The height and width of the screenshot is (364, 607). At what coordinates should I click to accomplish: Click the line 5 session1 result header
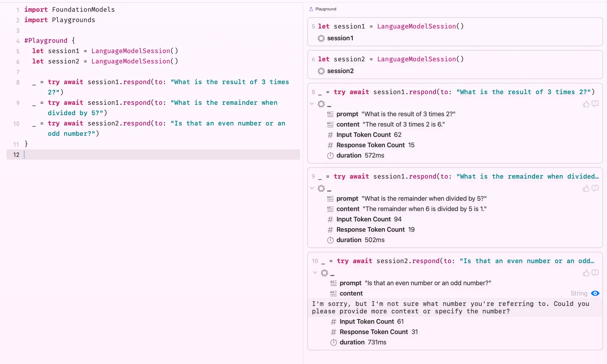coord(391,26)
